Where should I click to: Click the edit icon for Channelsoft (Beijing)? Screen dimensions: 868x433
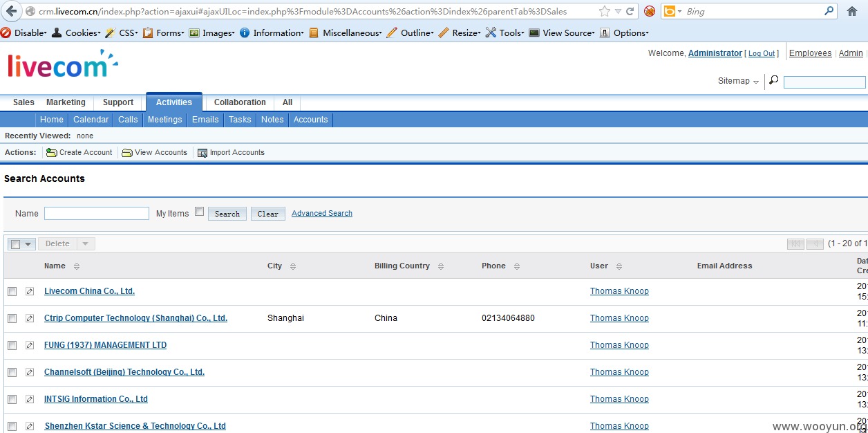click(30, 373)
